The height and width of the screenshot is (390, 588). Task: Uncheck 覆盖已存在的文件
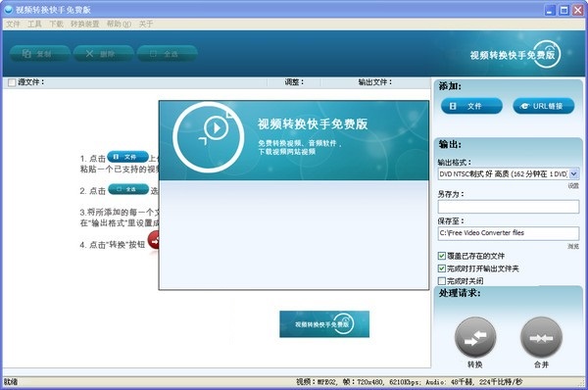click(442, 256)
